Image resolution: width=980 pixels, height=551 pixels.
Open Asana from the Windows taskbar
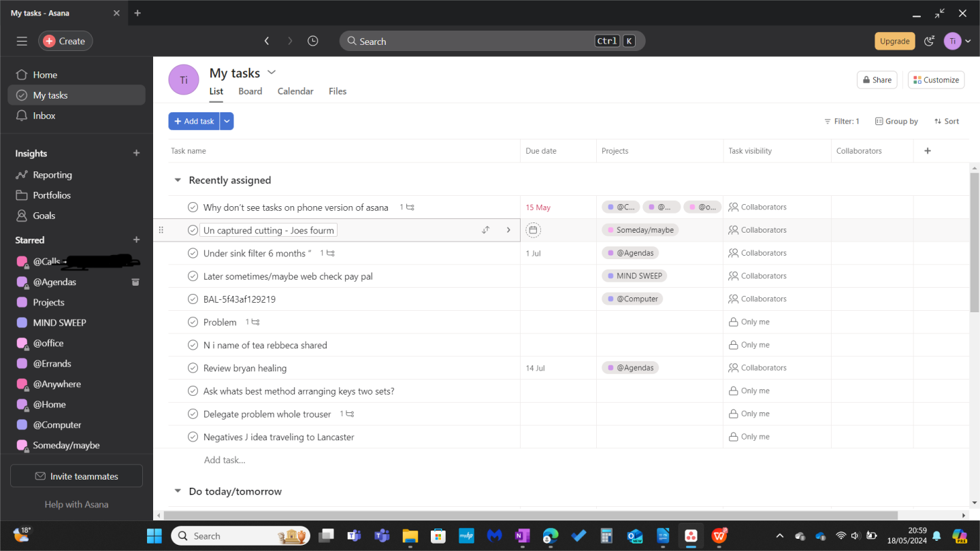point(691,535)
